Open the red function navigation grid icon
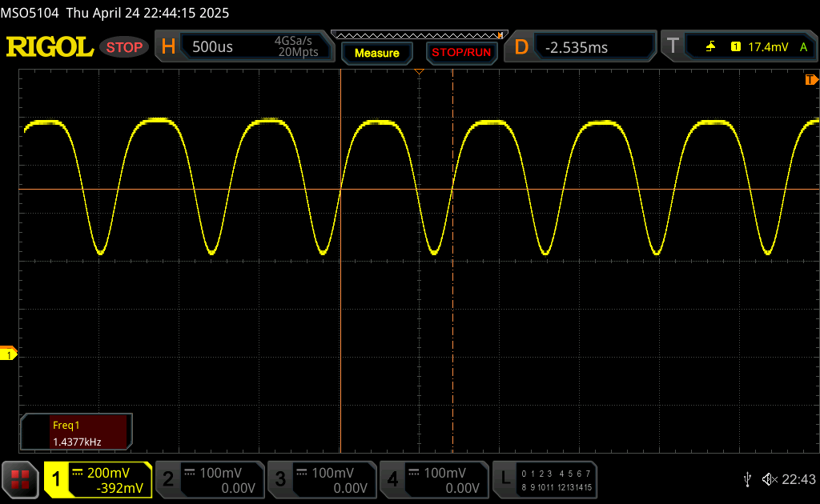820x504 pixels. coord(20,479)
